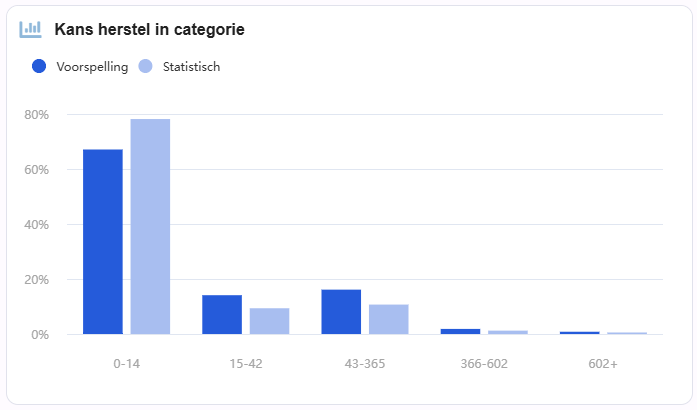Toggle the Voorspelling legend dot
This screenshot has height=410, width=697.
39,66
